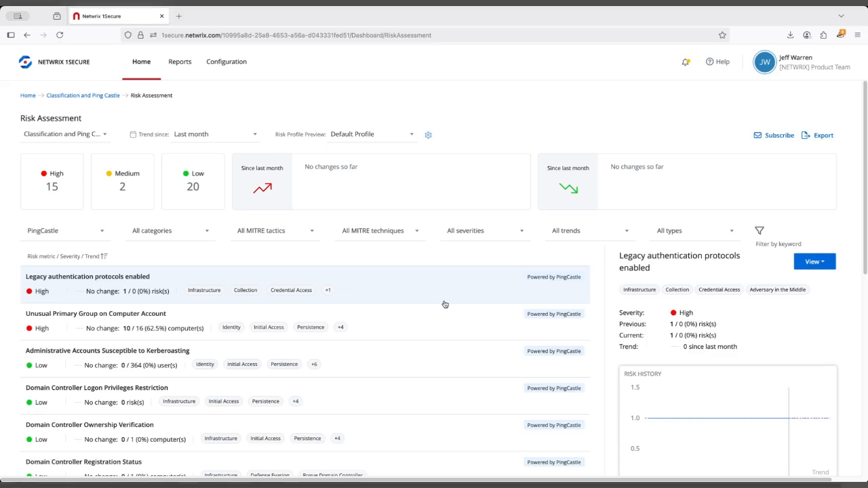
Task: Click +1 tag on Legacy authentication row
Action: click(x=328, y=290)
